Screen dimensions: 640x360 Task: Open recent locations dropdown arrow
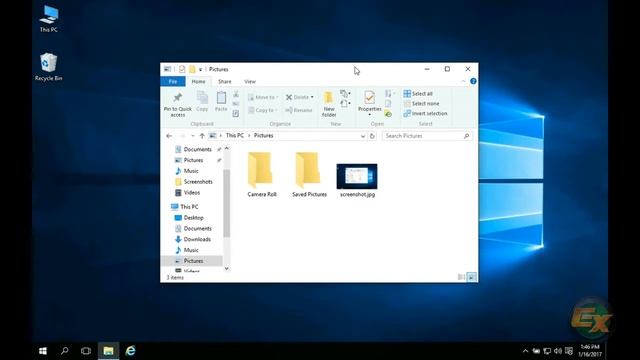coord(193,136)
